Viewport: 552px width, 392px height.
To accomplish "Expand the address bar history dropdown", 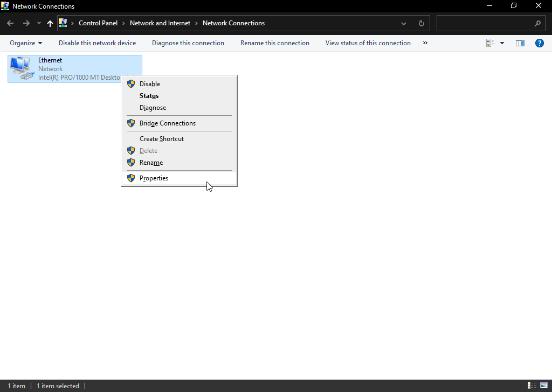I will [404, 23].
